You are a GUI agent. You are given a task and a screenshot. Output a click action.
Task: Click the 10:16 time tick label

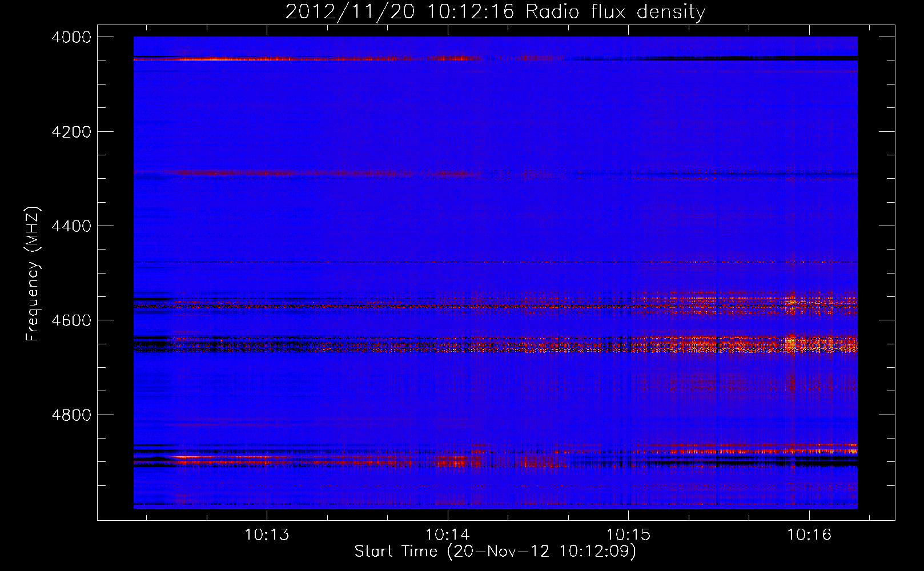(x=809, y=535)
